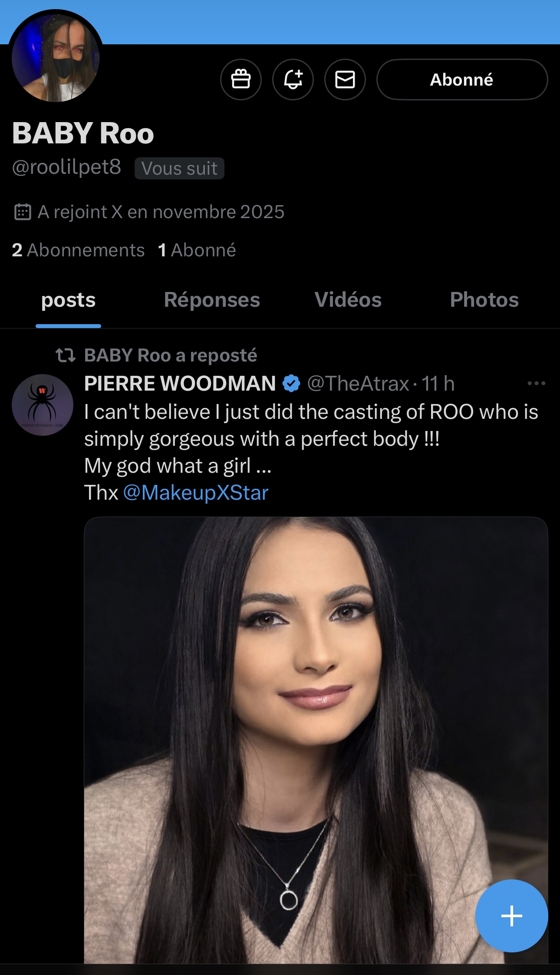Select the posts tab
This screenshot has height=975, width=560.
pos(68,300)
